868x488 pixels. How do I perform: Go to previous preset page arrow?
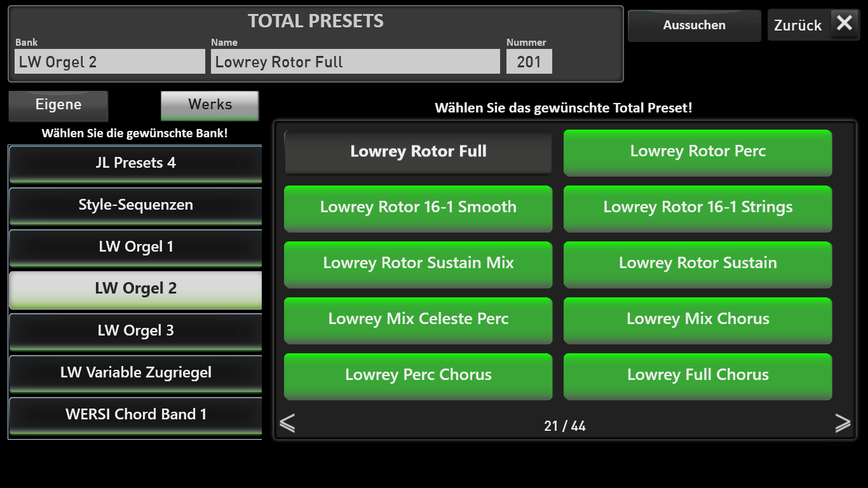point(287,423)
